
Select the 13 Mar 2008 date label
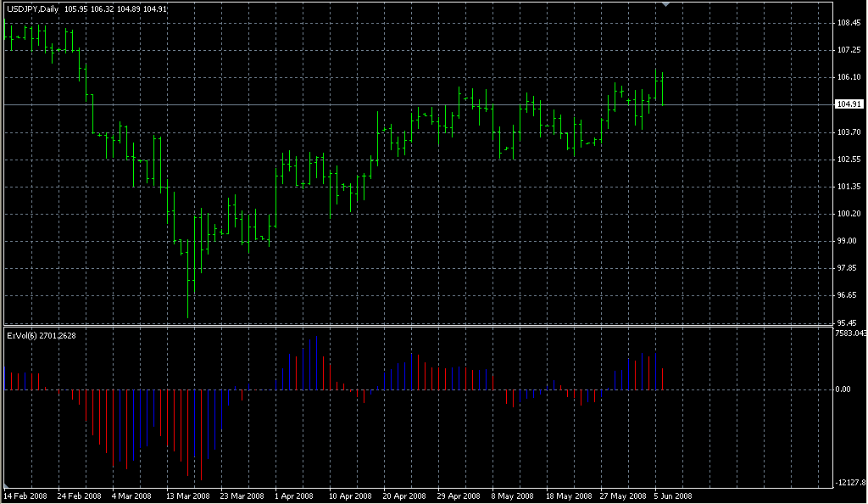pyautogui.click(x=188, y=496)
